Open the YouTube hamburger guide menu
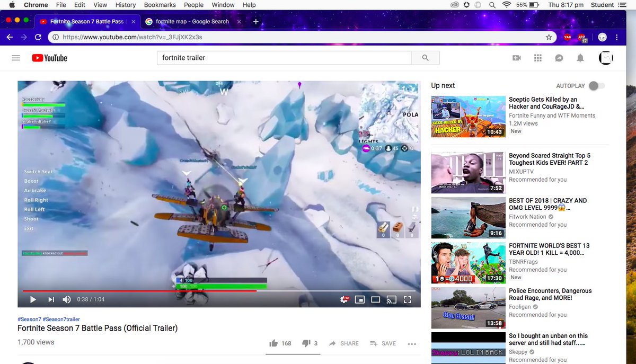The image size is (636, 364). click(x=16, y=58)
